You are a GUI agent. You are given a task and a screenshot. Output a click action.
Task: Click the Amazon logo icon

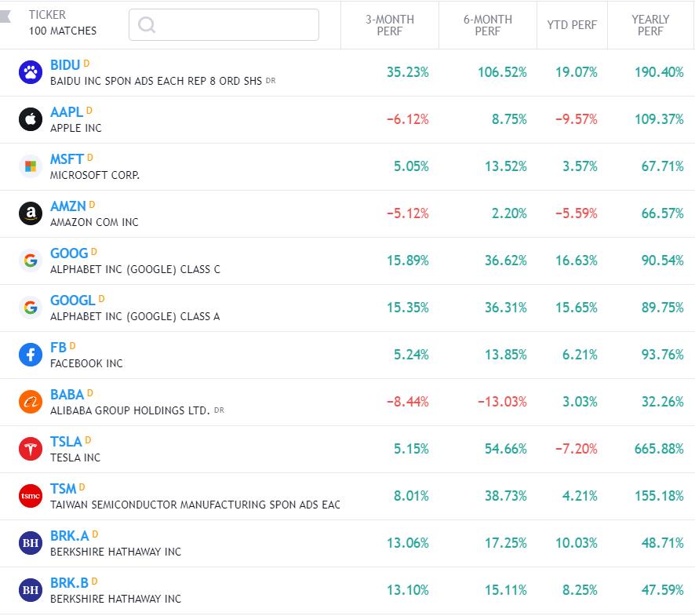coord(31,213)
